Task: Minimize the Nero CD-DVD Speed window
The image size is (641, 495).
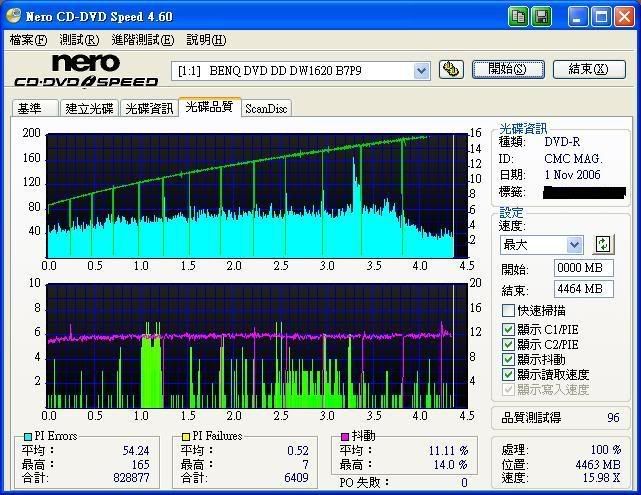Action: coord(577,17)
